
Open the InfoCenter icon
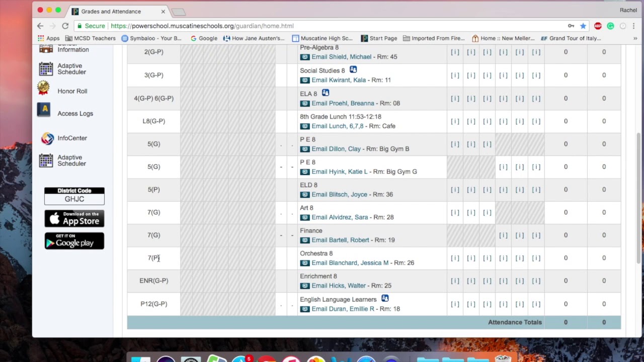coord(47,138)
